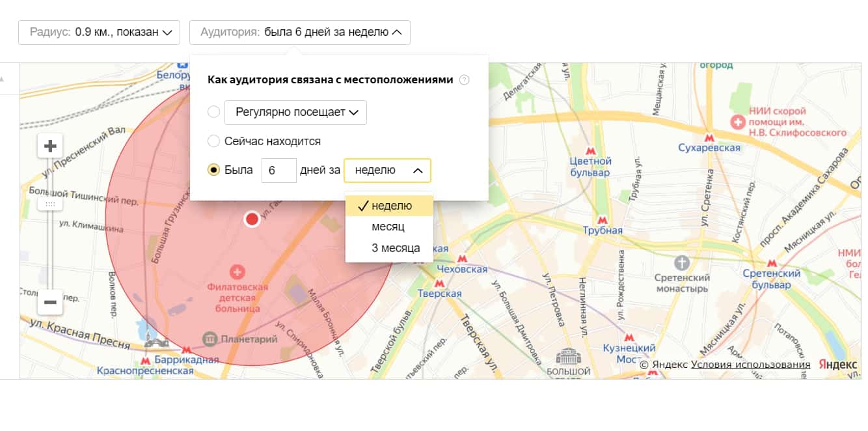Image resolution: width=868 pixels, height=431 pixels.
Task: Open the Регулярно посещает options dropdown
Action: [x=295, y=112]
